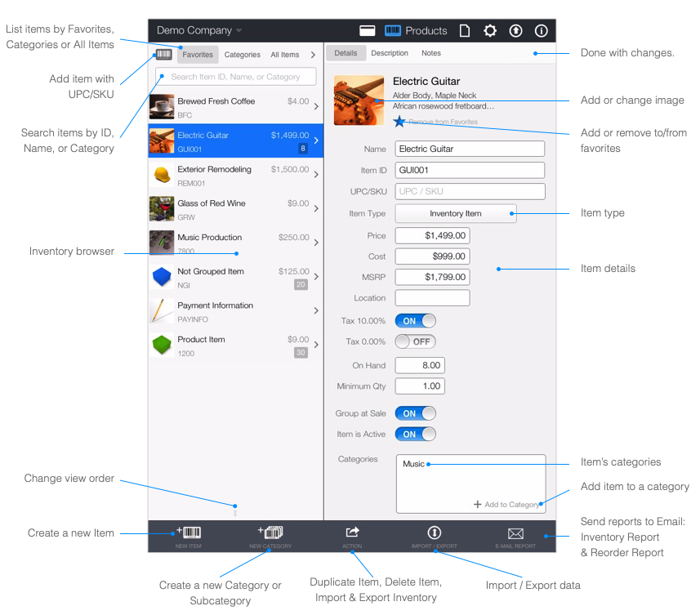700x615 pixels.
Task: Click the Products barcode icon in the header
Action: (x=393, y=30)
